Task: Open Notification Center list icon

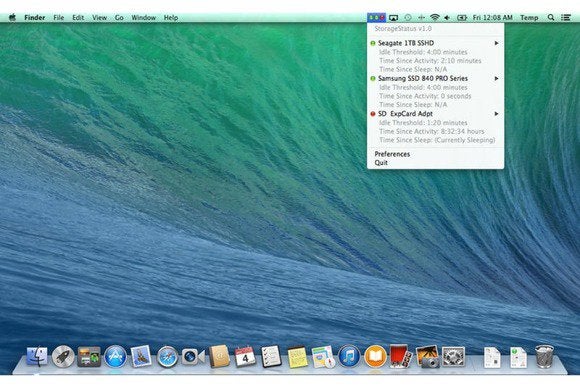Action: point(566,17)
